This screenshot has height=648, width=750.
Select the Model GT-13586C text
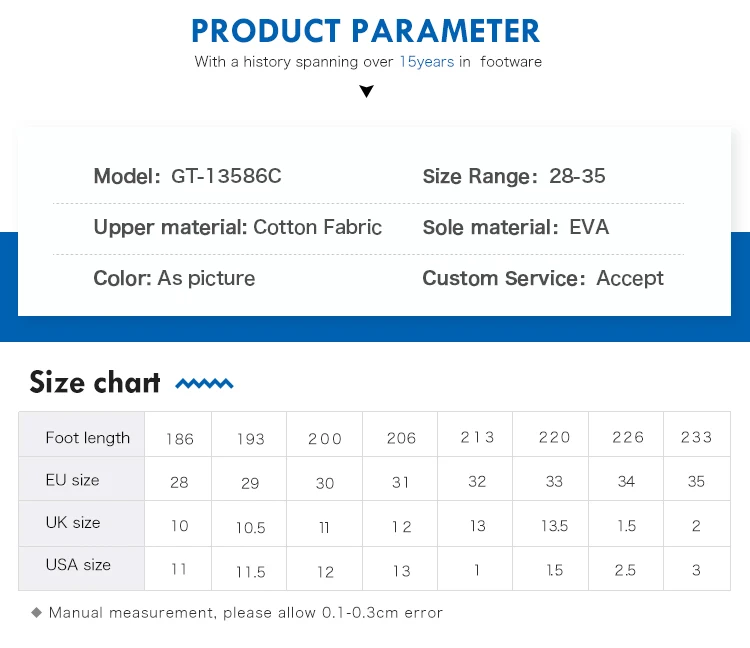click(188, 176)
